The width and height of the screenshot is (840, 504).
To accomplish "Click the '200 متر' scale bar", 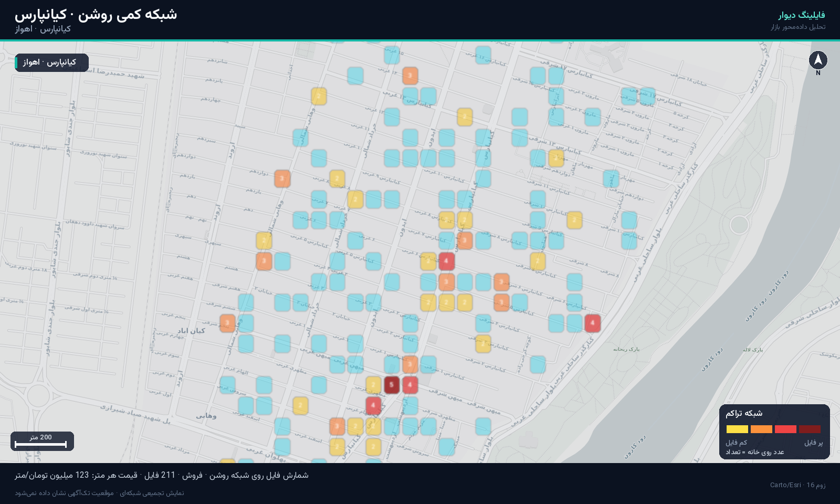I will 42,441.
